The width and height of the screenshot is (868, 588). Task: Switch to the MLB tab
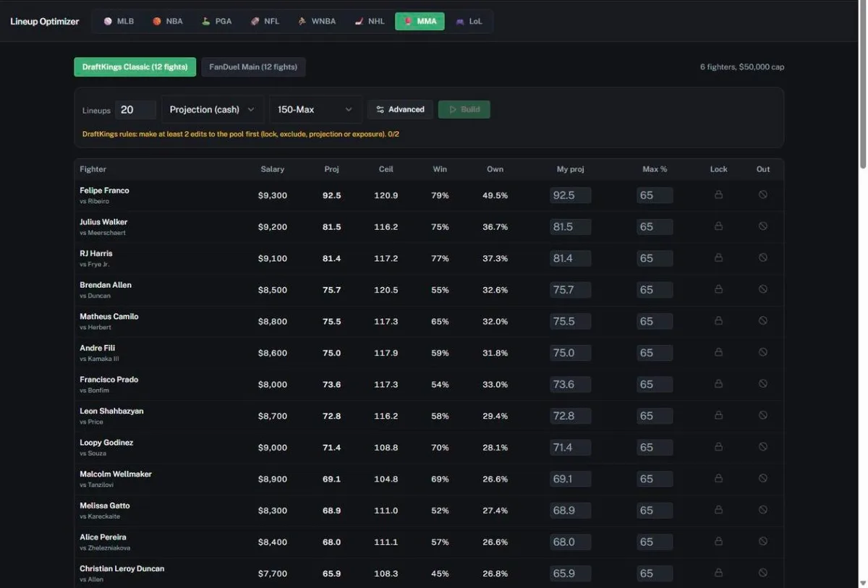coord(119,21)
